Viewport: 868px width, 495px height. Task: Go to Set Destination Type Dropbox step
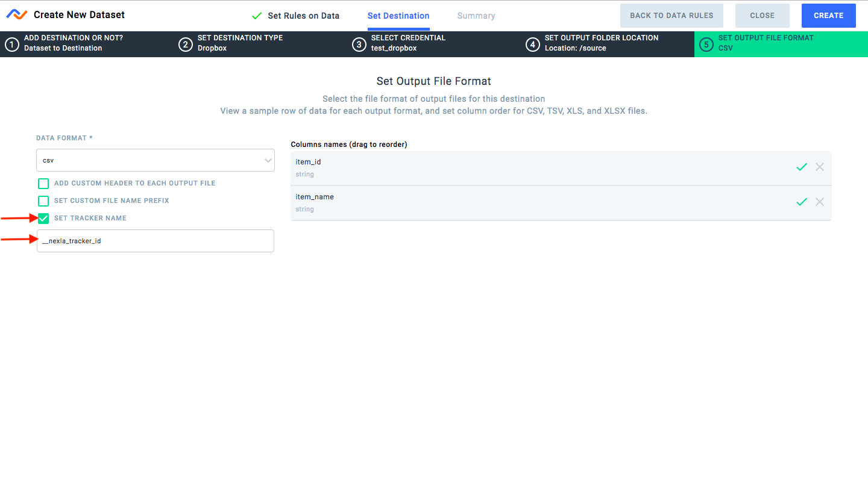click(x=260, y=44)
